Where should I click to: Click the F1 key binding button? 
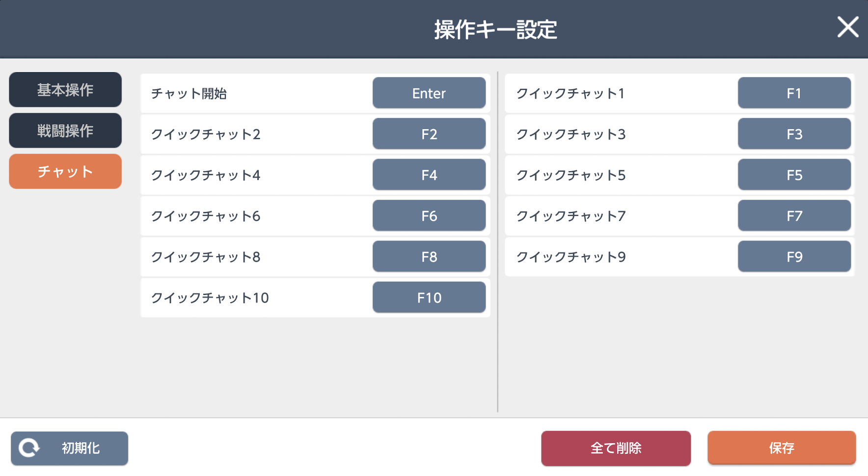pos(794,93)
